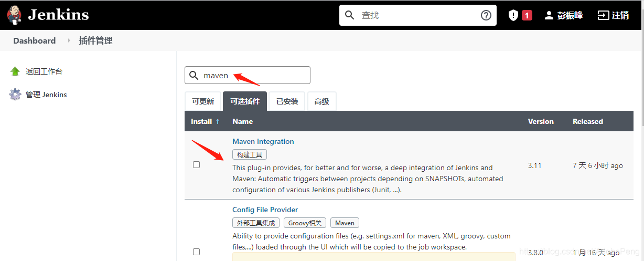The height and width of the screenshot is (261, 644).
Task: Click the Jenkins butler logo icon
Action: coord(15,15)
